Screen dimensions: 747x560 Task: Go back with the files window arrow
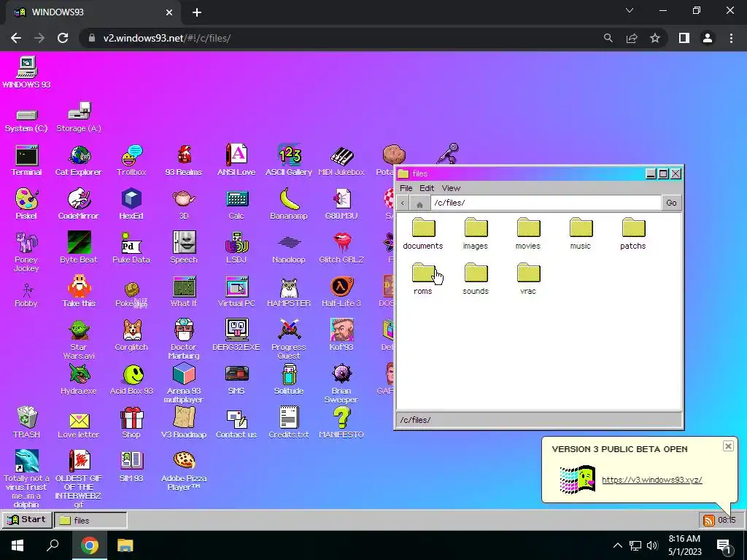pos(403,203)
